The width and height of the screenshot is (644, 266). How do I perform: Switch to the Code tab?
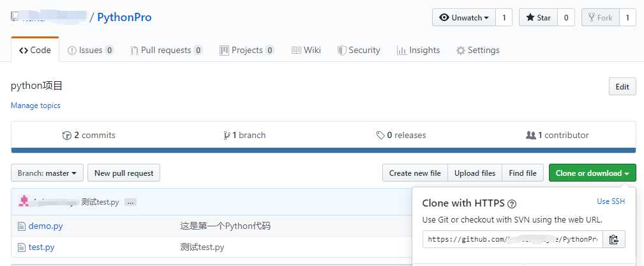(35, 51)
